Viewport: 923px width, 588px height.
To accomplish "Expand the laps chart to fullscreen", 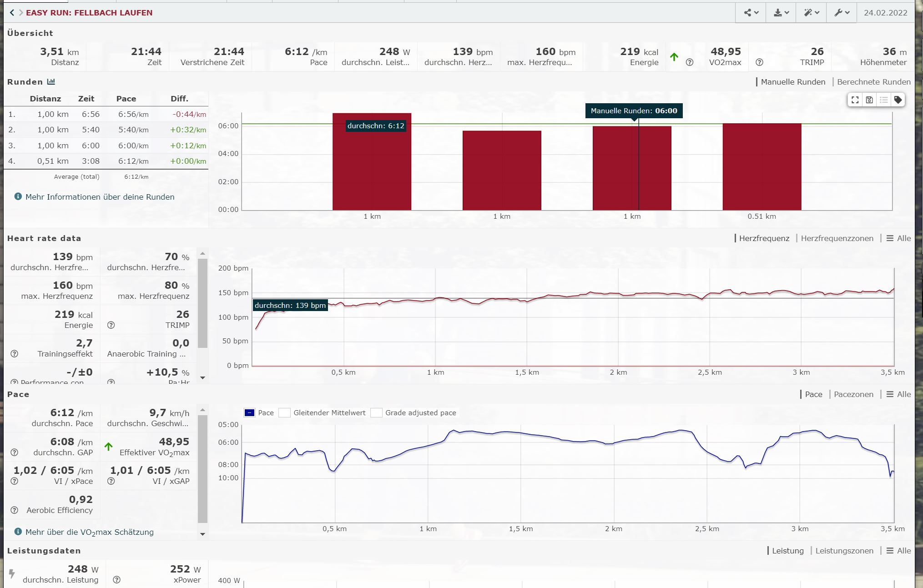I will click(855, 100).
